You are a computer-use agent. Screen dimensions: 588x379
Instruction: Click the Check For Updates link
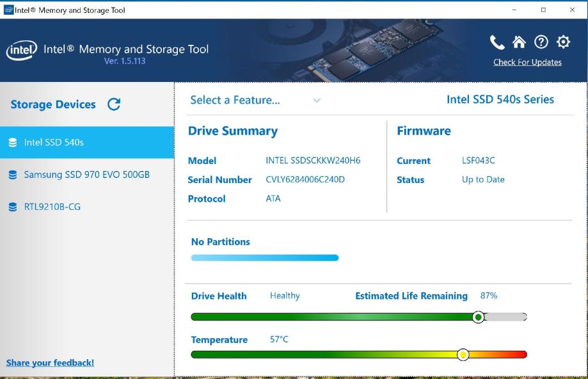(x=527, y=62)
